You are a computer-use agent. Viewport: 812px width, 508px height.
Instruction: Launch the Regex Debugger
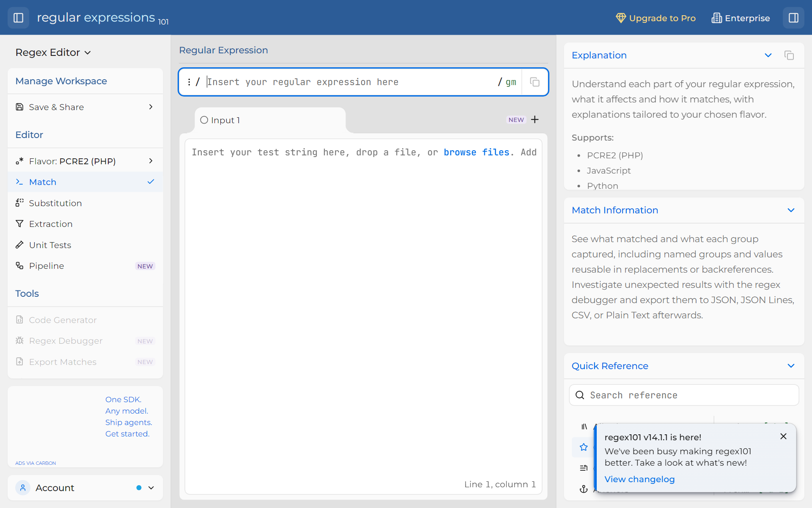[x=85, y=341]
